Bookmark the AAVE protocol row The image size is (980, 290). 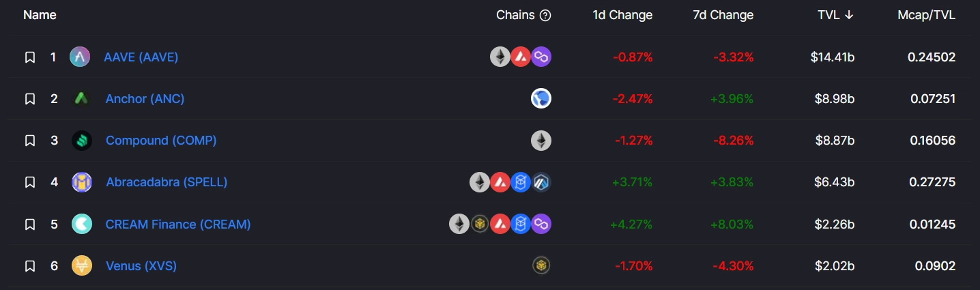tap(30, 57)
